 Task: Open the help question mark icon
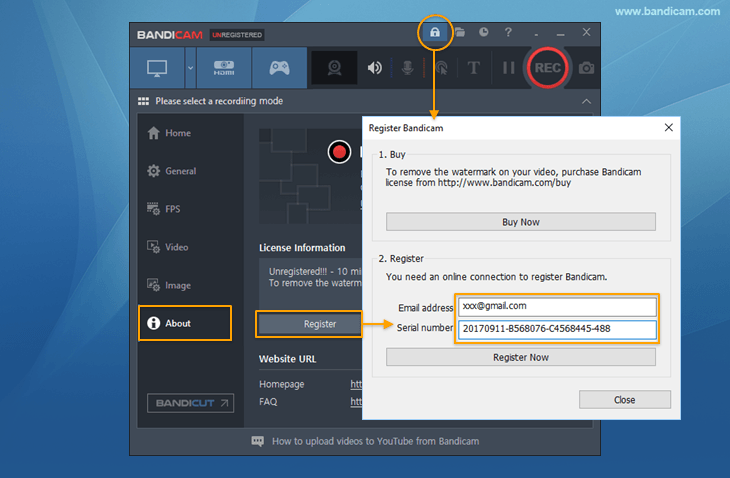tap(508, 32)
